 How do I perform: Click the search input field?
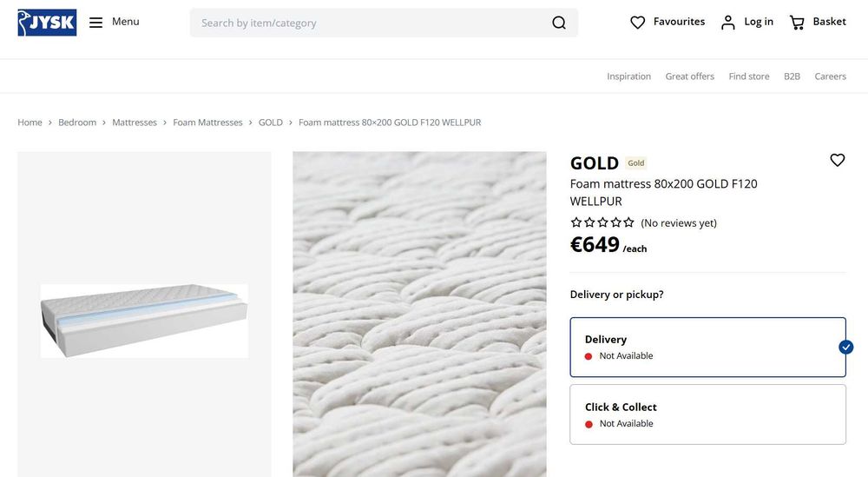point(369,23)
